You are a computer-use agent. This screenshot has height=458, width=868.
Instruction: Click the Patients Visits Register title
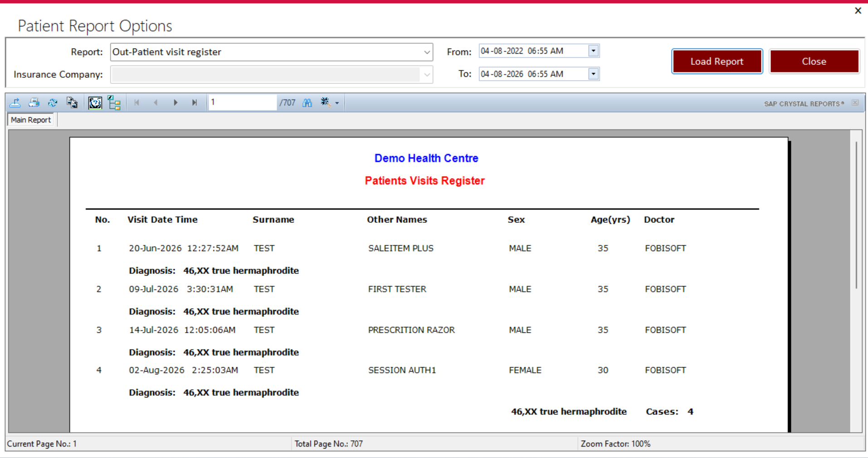tap(425, 181)
